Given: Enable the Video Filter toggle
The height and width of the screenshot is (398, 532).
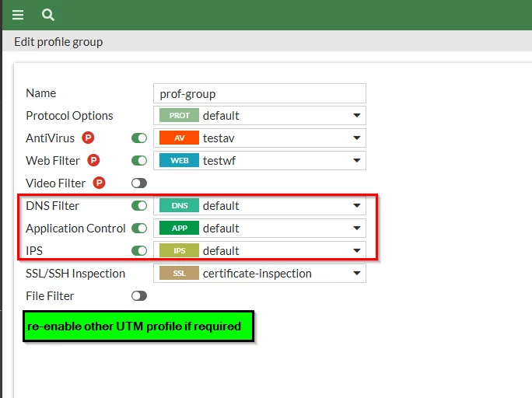Looking at the screenshot, I should [139, 183].
